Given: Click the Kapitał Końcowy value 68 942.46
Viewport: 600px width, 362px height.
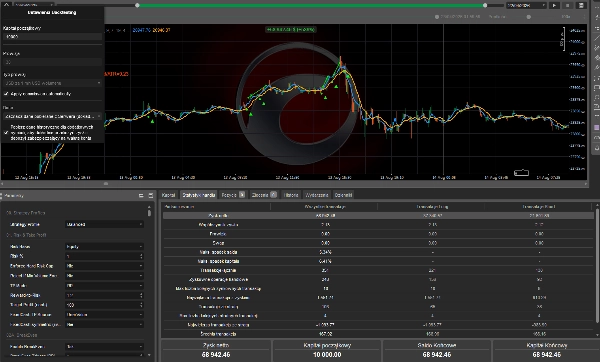Looking at the screenshot, I should coord(546,355).
